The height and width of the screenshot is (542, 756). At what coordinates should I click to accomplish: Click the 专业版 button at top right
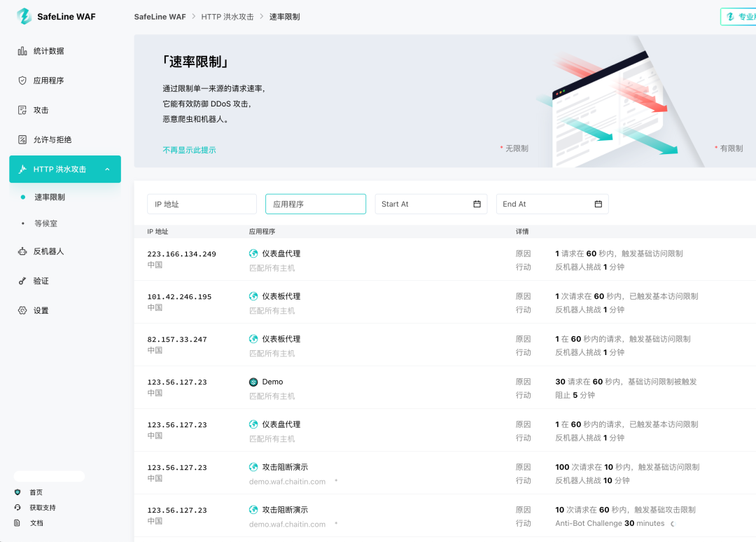[x=738, y=17]
